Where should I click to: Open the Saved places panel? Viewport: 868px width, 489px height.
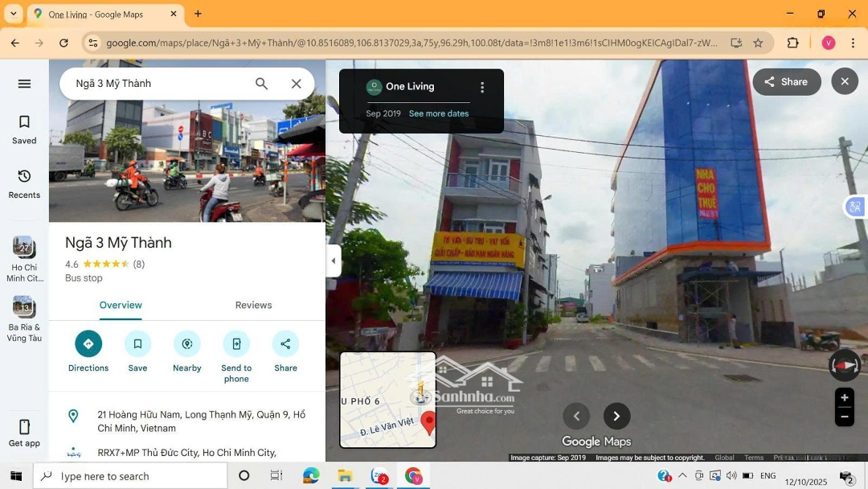click(24, 129)
